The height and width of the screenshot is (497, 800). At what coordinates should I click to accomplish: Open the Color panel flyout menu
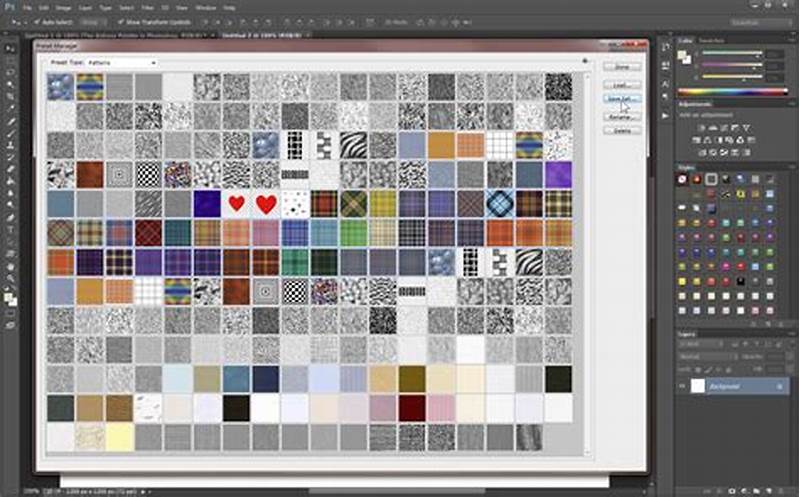point(792,40)
